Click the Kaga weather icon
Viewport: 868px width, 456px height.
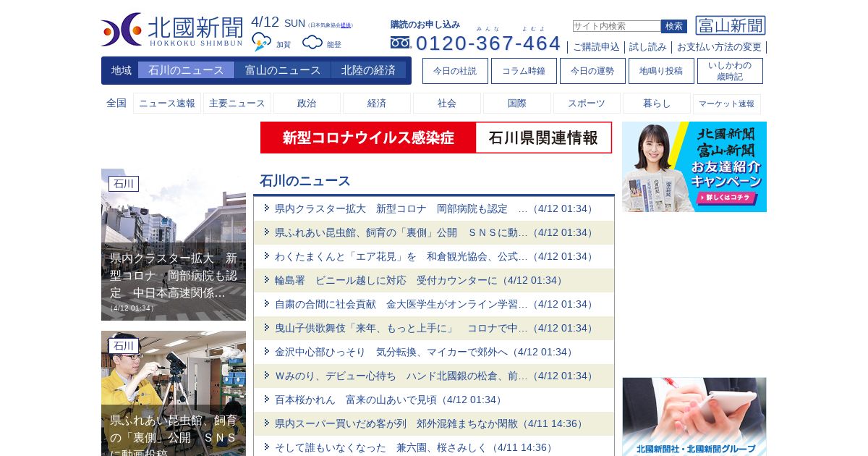click(261, 42)
